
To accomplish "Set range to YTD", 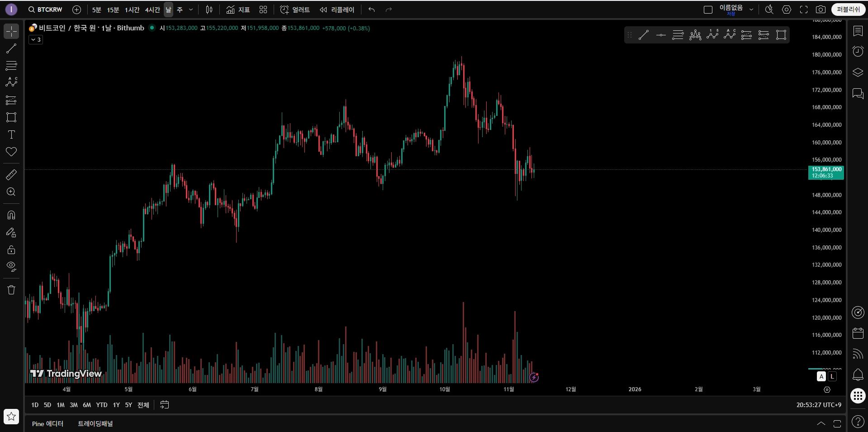I will tap(101, 405).
